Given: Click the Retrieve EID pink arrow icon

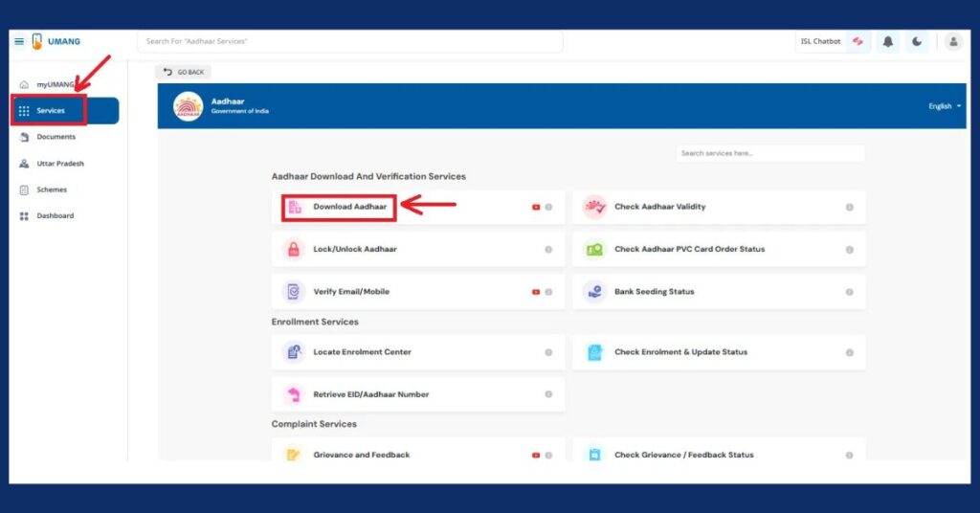Looking at the screenshot, I should click(293, 394).
